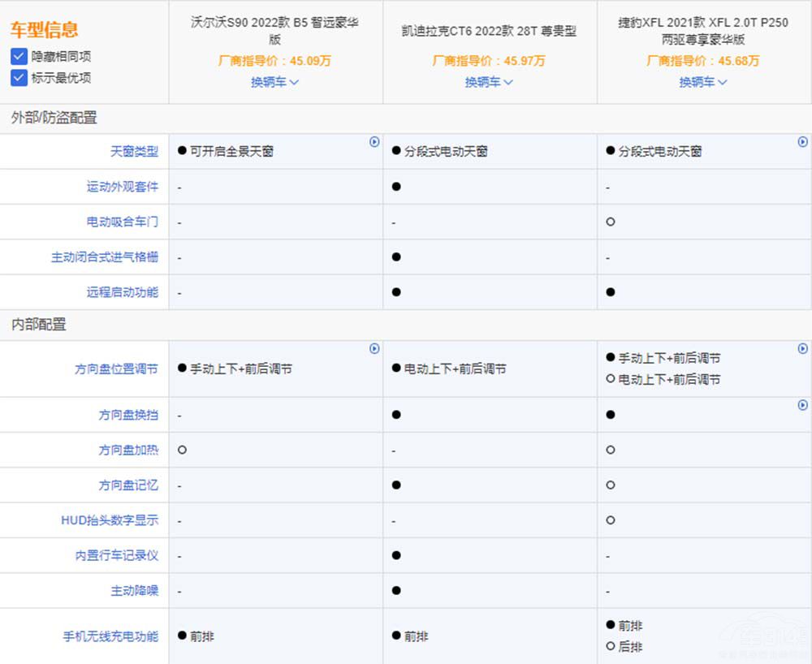Screen dimensions: 812x664
Task: Open 换辆车 dropdown under Cadillac CT6
Action: coord(488,82)
